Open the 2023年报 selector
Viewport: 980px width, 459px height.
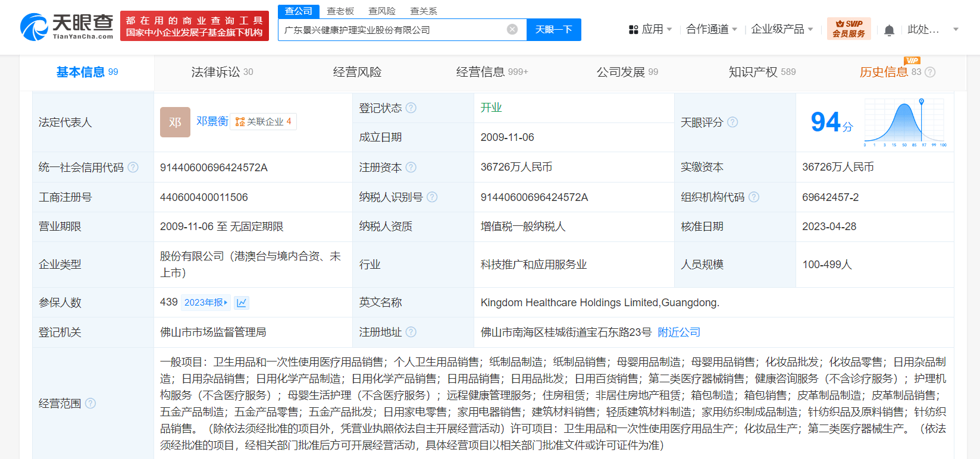(x=206, y=303)
